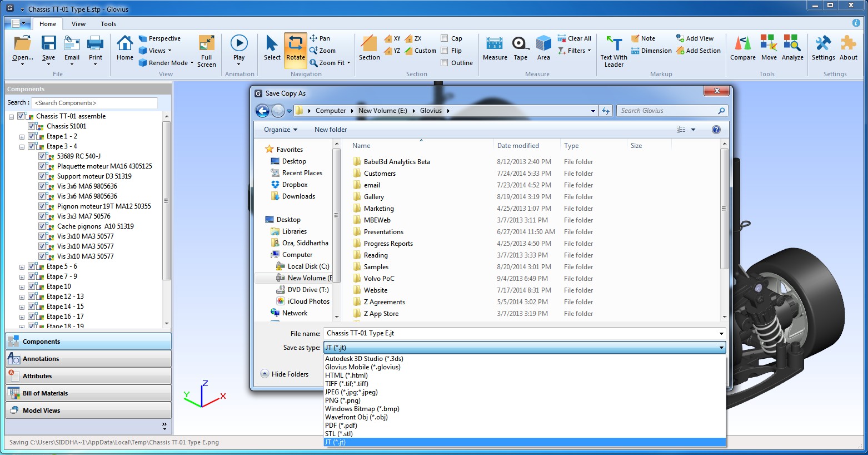
Task: Add a Note markup
Action: click(643, 38)
